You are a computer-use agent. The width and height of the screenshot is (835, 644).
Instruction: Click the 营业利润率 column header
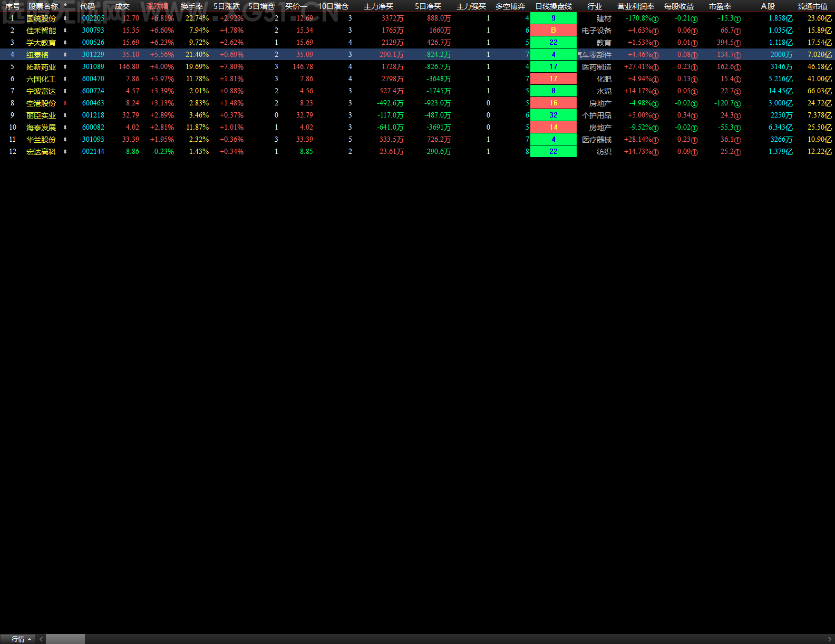tap(636, 6)
